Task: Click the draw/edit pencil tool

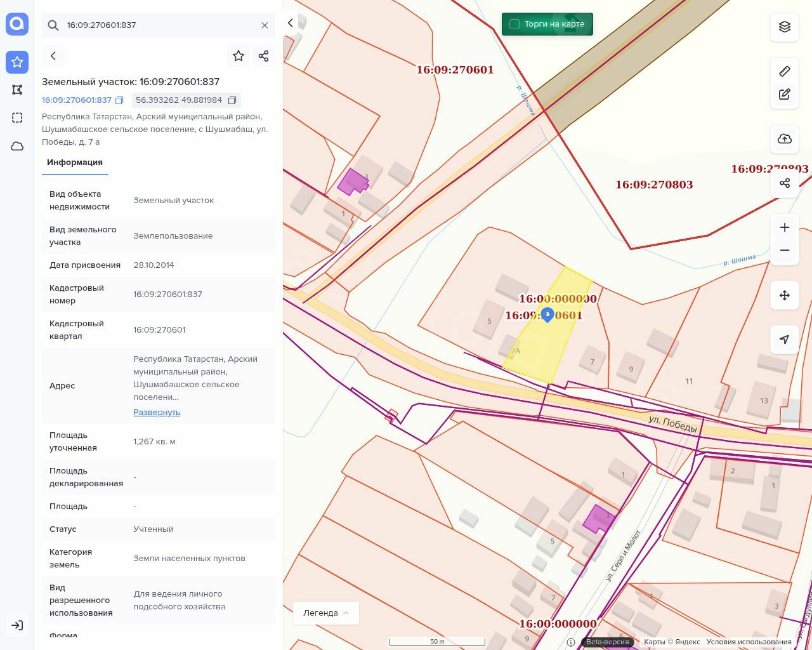Action: 785,95
